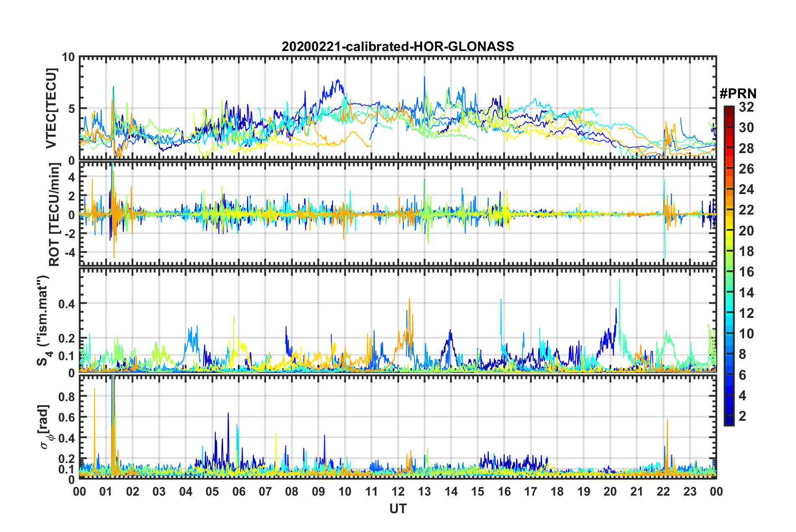796x532 pixels.
Task: Click x-axis tick label 18
Action: pos(557,491)
